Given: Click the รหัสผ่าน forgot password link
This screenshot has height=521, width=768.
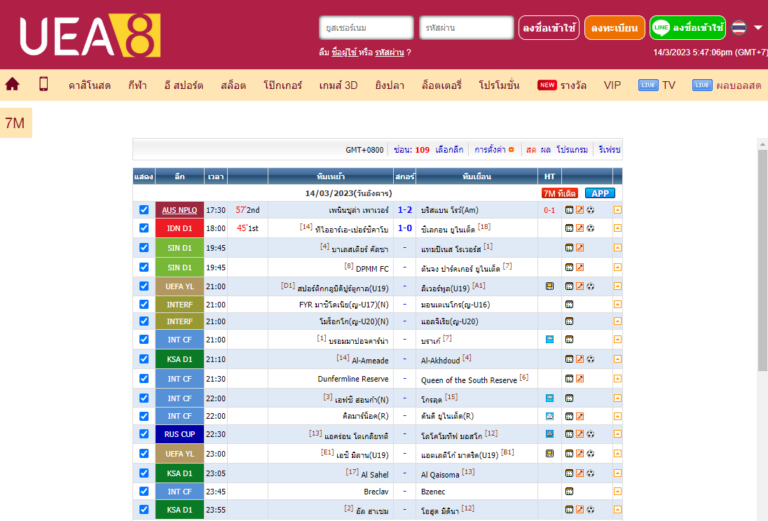Looking at the screenshot, I should [389, 52].
